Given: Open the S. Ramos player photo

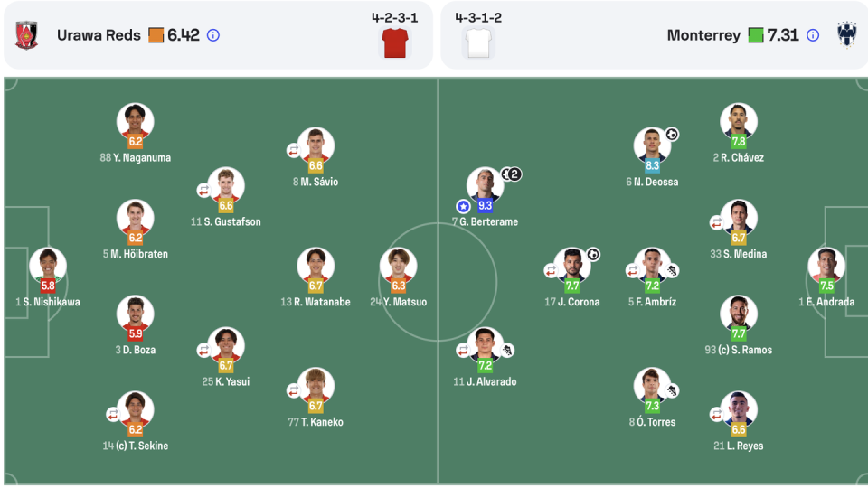Looking at the screenshot, I should point(739,314).
